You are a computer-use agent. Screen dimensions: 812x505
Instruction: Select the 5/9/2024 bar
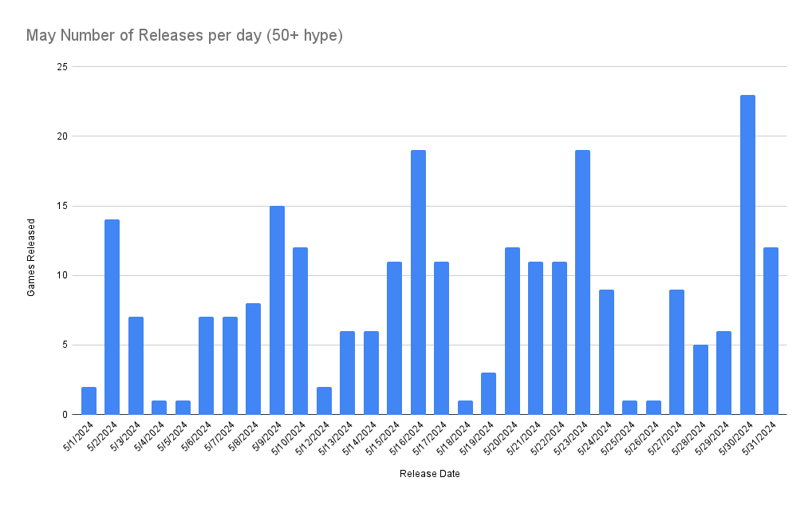[277, 310]
